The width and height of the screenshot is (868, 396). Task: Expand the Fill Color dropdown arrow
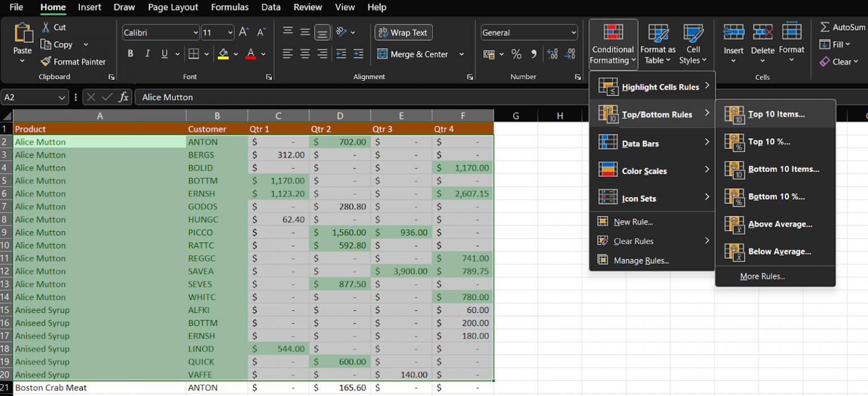(235, 54)
